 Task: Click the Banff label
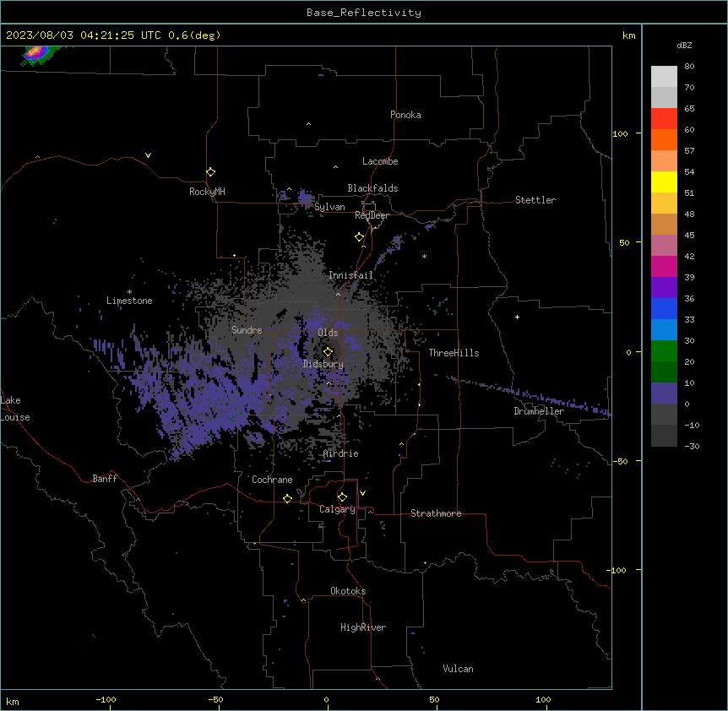105,479
